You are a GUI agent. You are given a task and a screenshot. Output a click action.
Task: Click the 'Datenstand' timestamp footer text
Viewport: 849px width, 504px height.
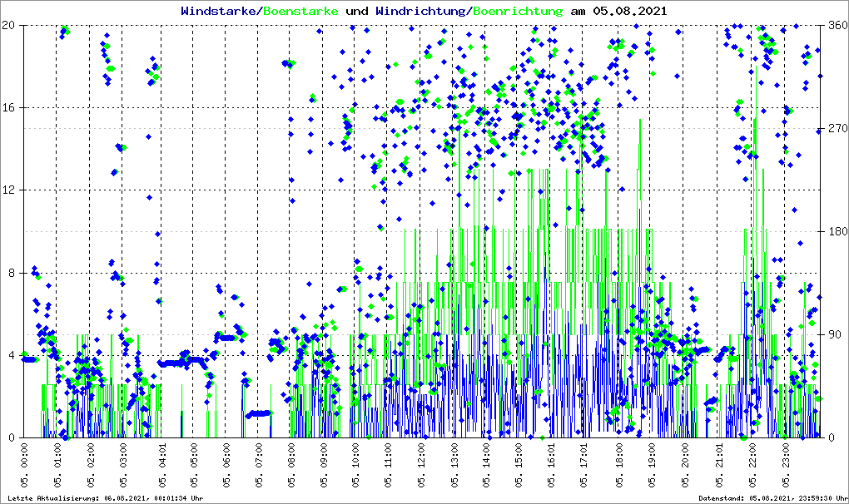[772, 498]
